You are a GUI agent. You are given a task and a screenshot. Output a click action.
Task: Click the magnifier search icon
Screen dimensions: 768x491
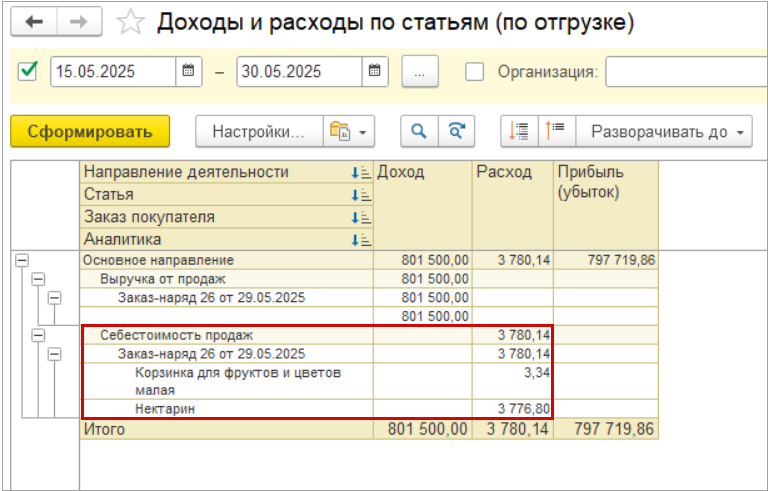[420, 131]
